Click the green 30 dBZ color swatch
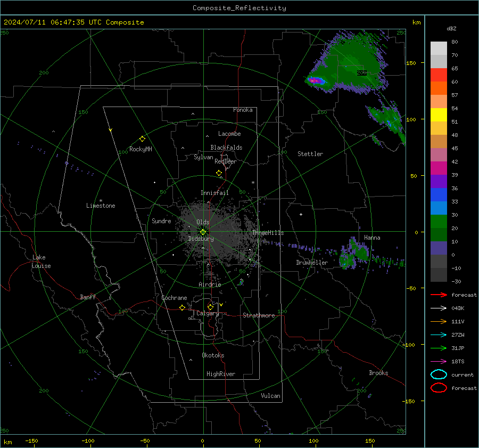479x448 pixels. click(x=439, y=221)
